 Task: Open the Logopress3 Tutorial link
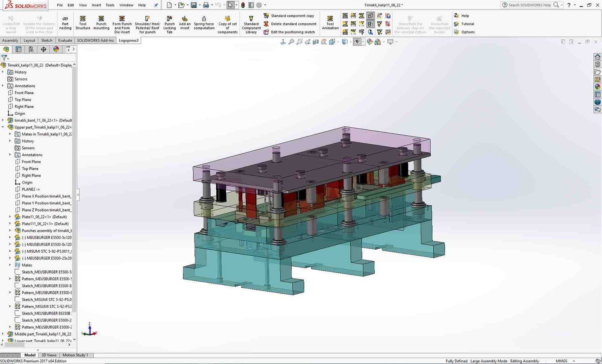(467, 24)
